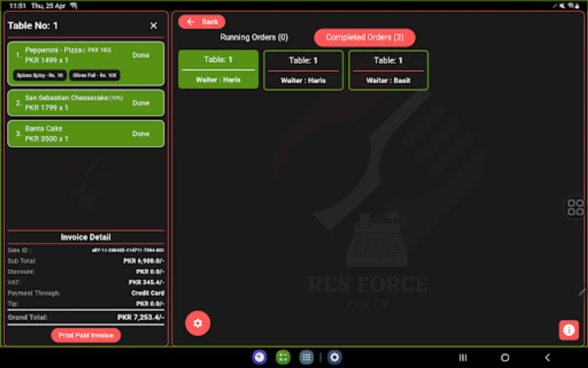Select the Olives Full add-on tag

coord(94,75)
